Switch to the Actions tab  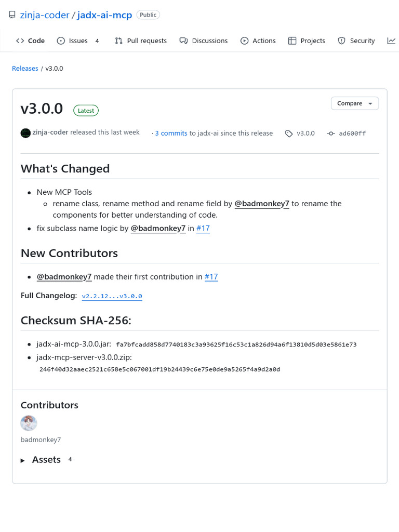point(258,41)
